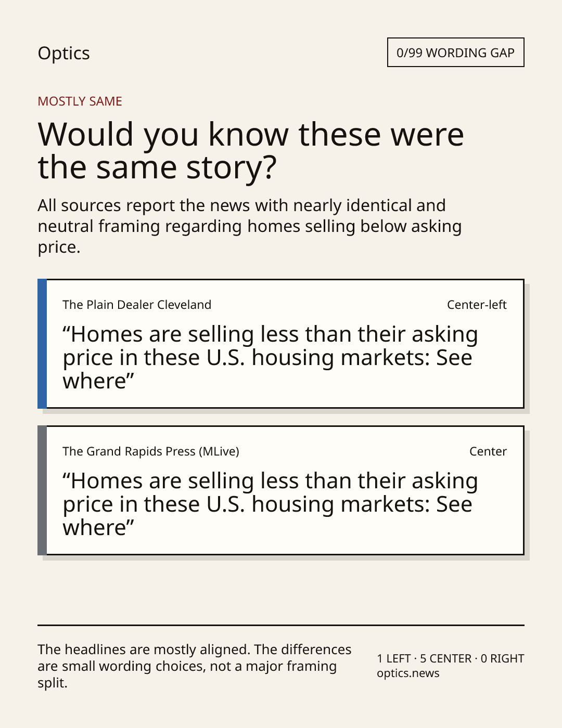Click the 1 LEFT · 5 CENTER · 0 RIGHT count

pos(451,658)
